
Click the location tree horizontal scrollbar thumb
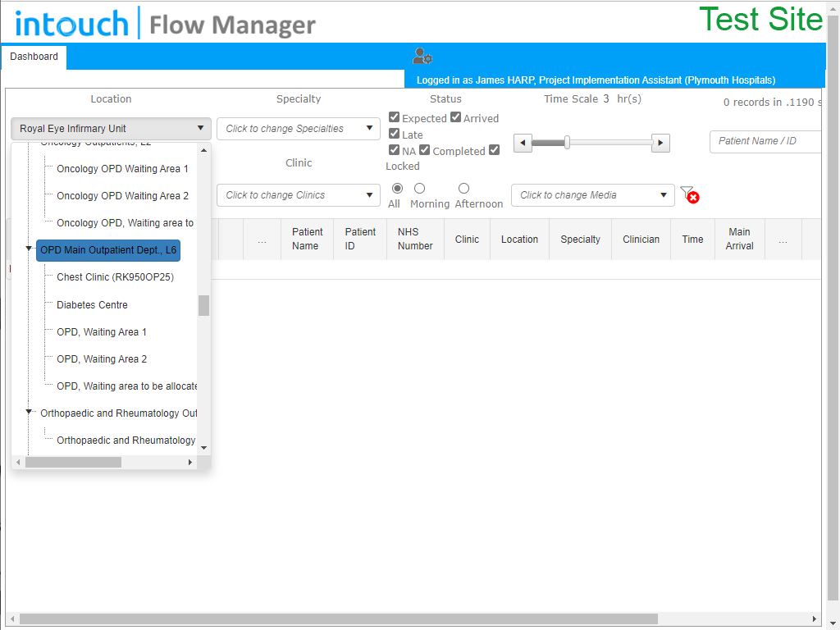(x=73, y=463)
